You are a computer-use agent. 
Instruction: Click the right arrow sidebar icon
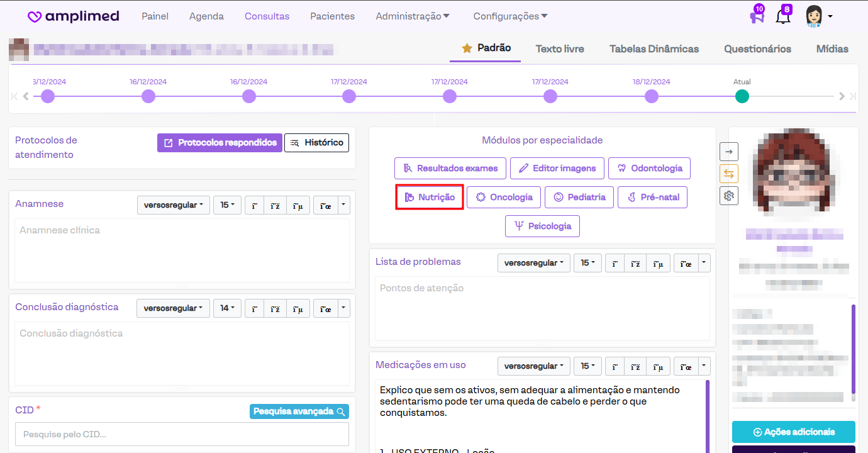click(729, 151)
